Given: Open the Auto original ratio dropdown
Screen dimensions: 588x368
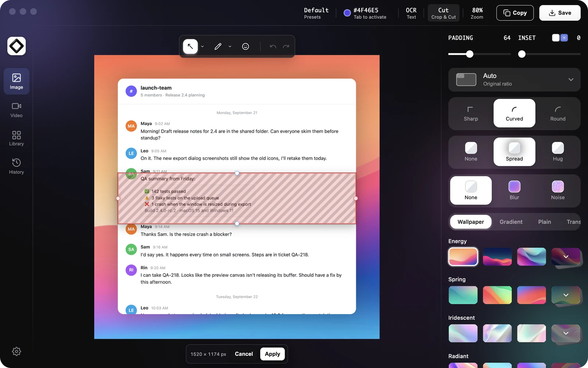Looking at the screenshot, I should point(514,79).
